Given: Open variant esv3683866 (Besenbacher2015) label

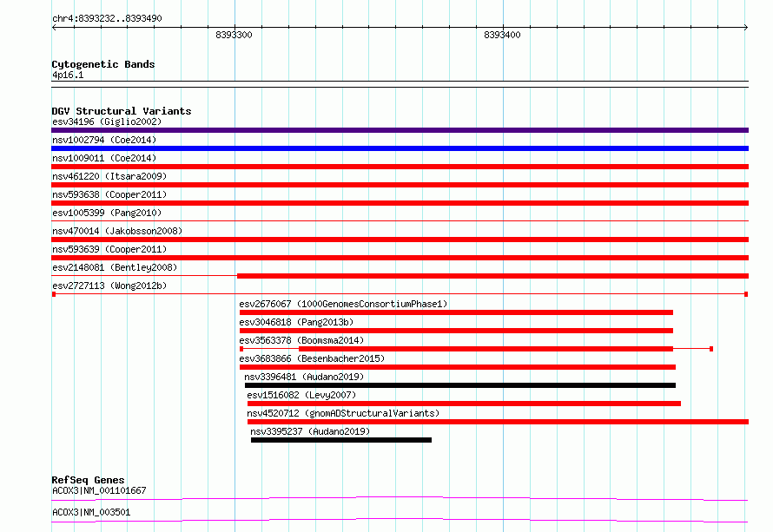Looking at the screenshot, I should pos(312,358).
